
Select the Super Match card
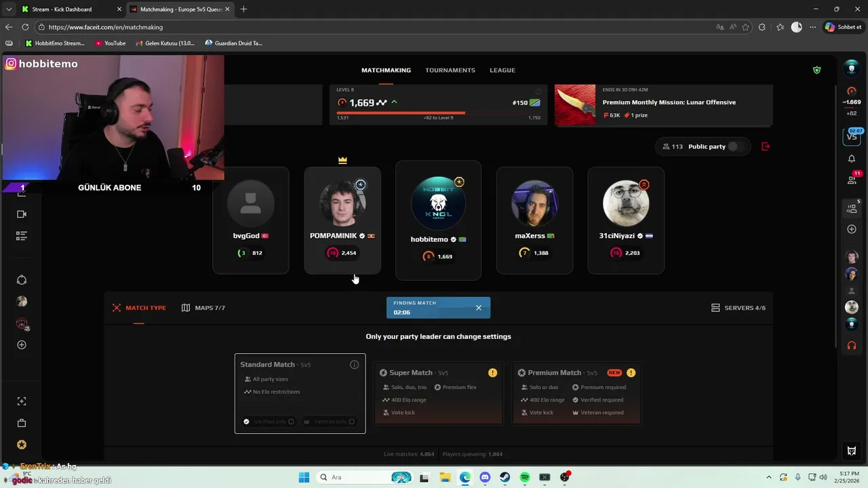438,393
